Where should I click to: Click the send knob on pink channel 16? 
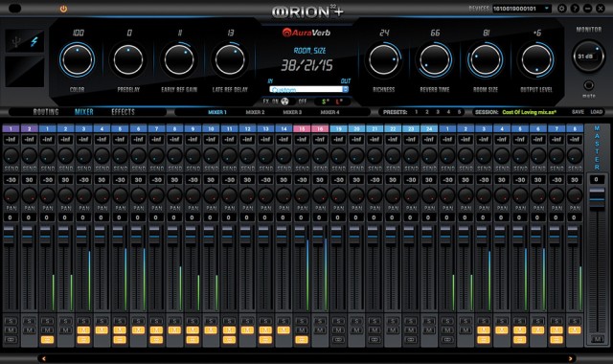tap(320, 155)
